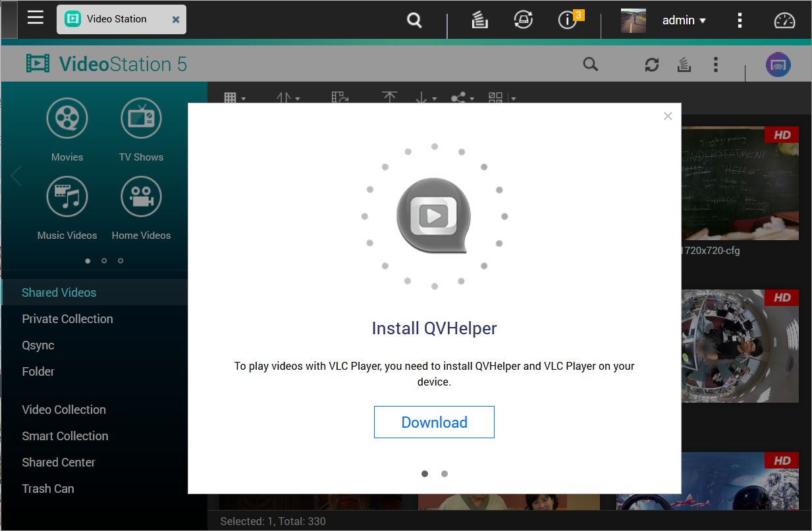Viewport: 812px width, 531px height.
Task: Go to second sidebar carousel page dot
Action: click(x=104, y=261)
